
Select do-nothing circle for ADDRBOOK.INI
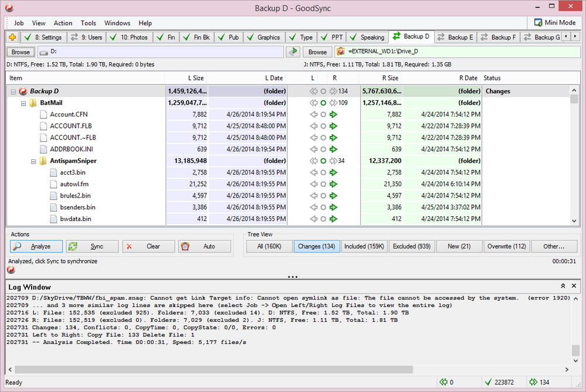click(323, 149)
